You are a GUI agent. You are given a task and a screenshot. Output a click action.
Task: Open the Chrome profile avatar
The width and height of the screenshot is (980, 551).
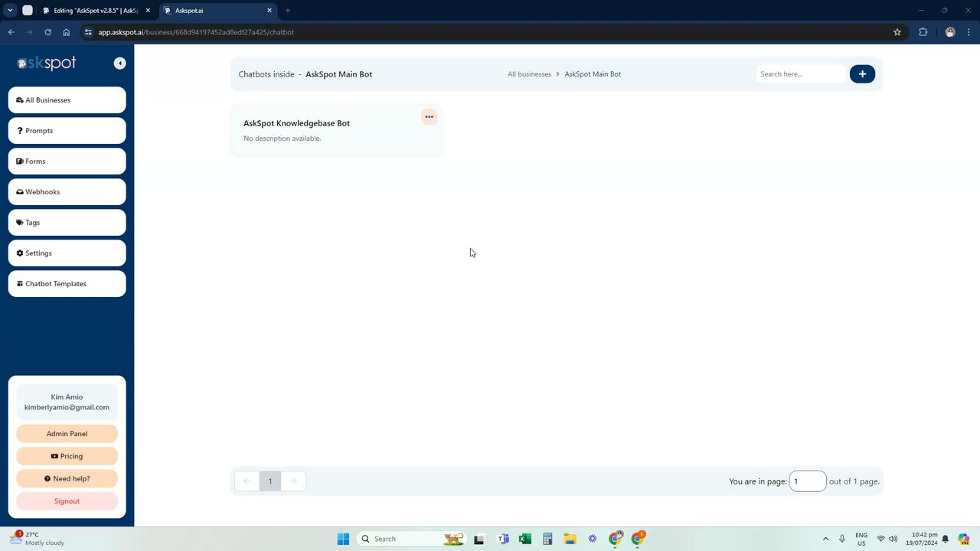coord(950,32)
